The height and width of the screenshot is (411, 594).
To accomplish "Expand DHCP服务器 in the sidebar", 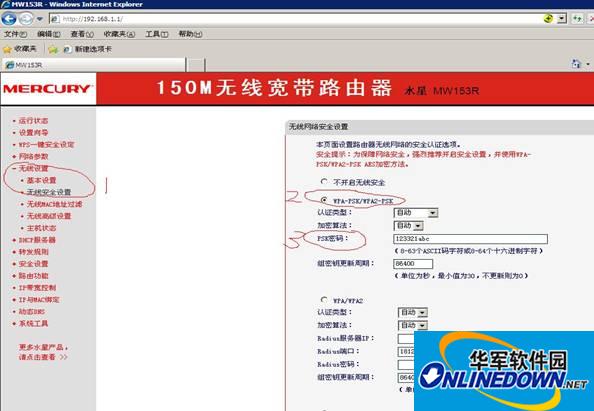I will pos(37,240).
